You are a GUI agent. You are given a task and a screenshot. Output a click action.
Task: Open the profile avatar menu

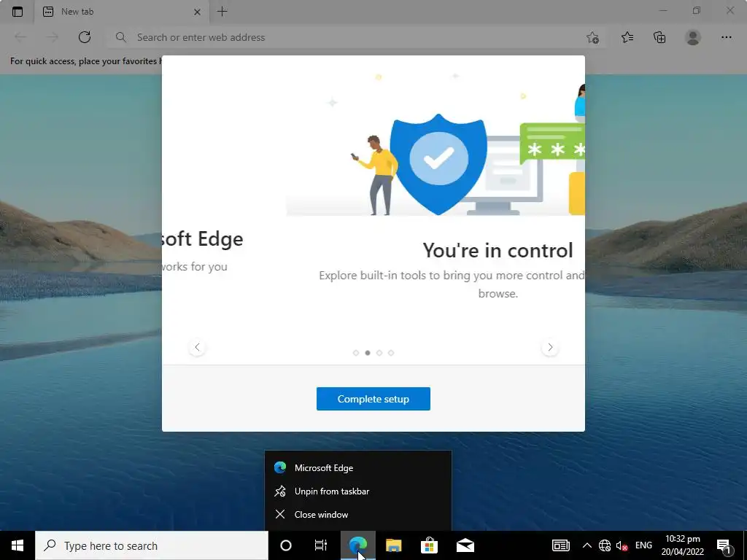click(x=693, y=37)
